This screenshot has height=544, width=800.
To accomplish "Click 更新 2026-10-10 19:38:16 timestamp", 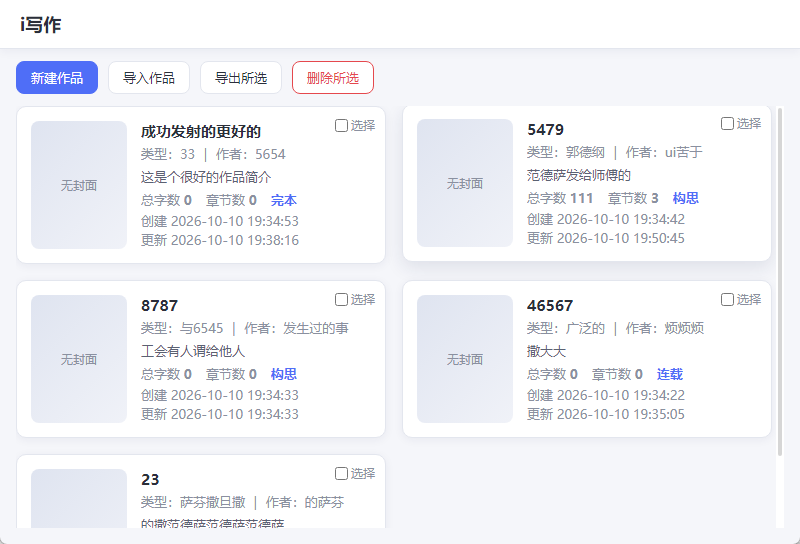I will tap(220, 240).
